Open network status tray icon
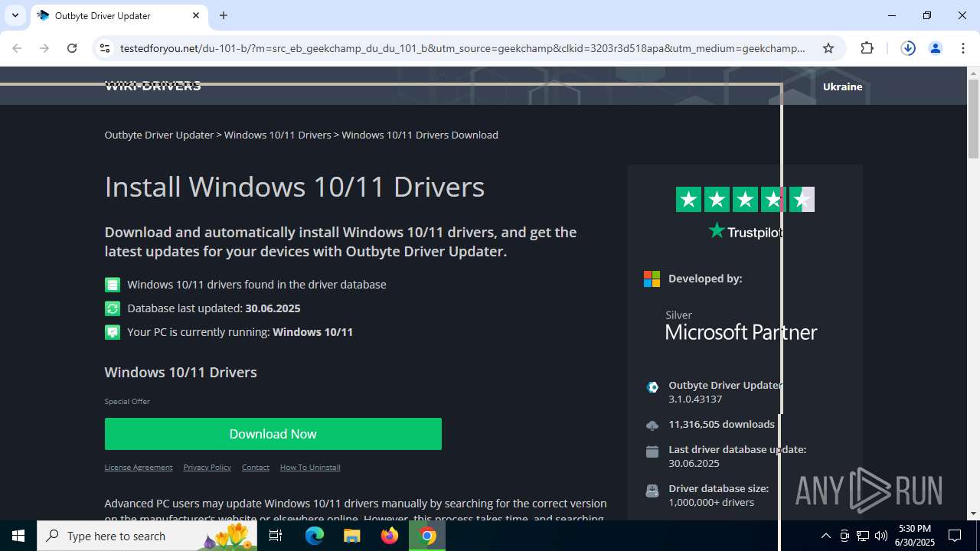Viewport: 980px width, 551px height. tap(863, 536)
